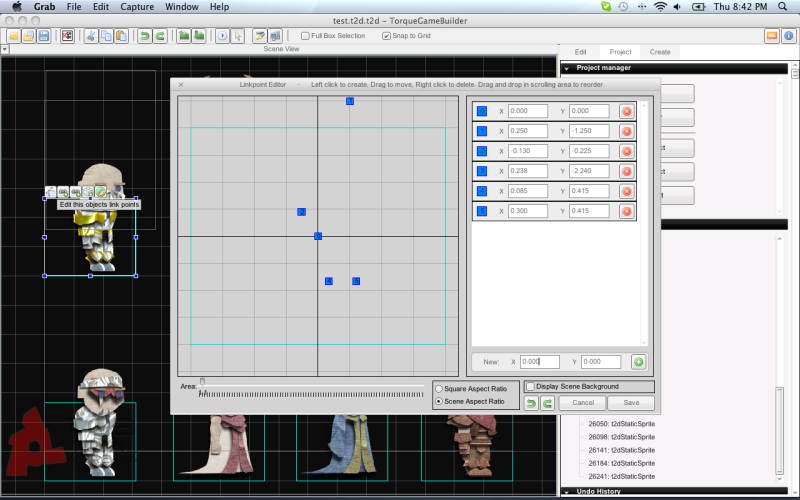Click the Area slider handle

coord(202,381)
